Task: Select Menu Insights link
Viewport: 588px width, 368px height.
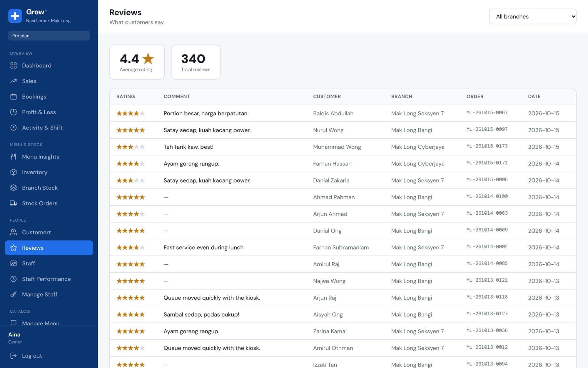Action: [x=49, y=157]
